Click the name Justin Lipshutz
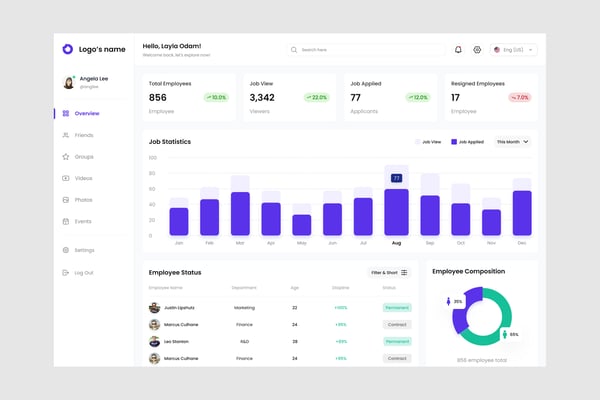Viewport: 600px width, 400px height. (179, 308)
